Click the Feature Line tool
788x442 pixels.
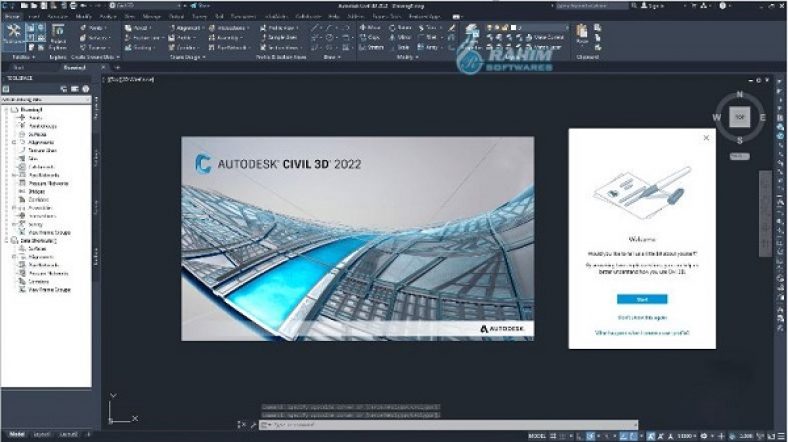pos(145,38)
